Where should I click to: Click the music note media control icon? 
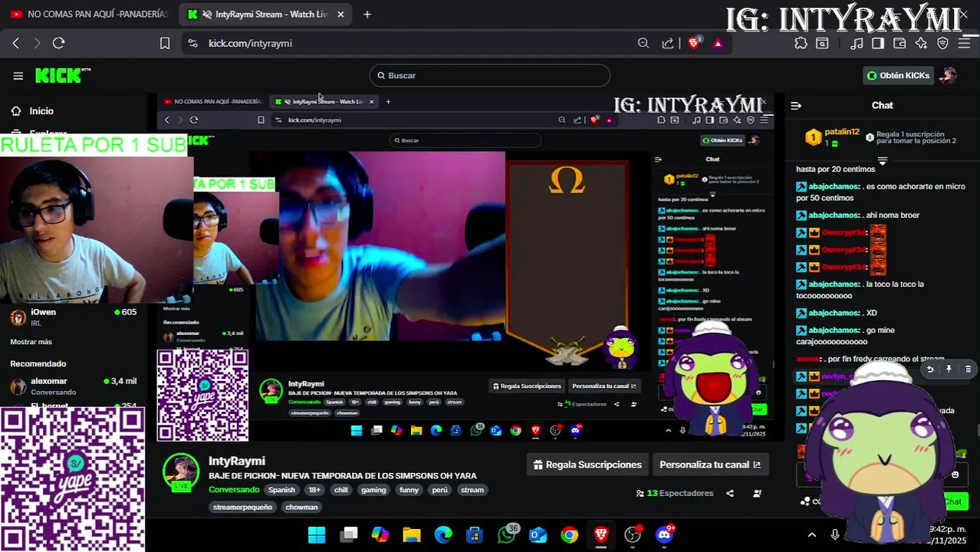857,43
